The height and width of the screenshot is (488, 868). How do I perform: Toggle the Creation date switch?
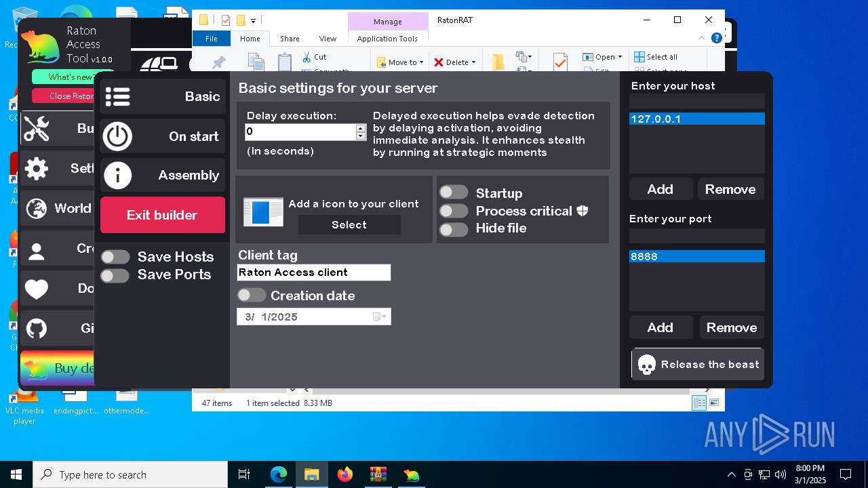coord(252,295)
